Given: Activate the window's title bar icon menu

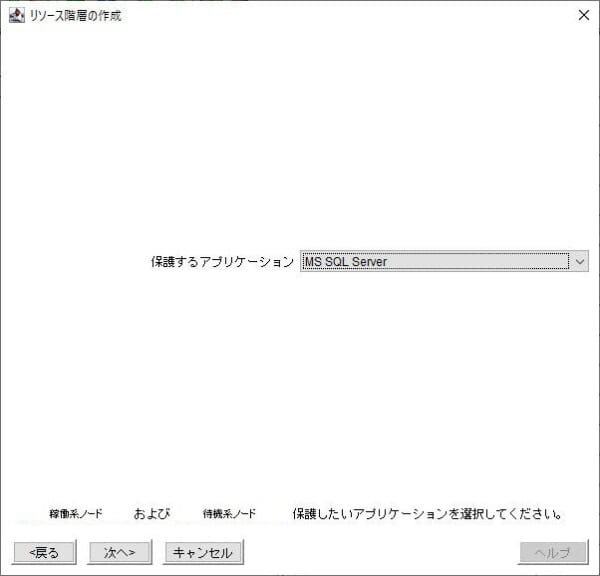Looking at the screenshot, I should click(16, 15).
